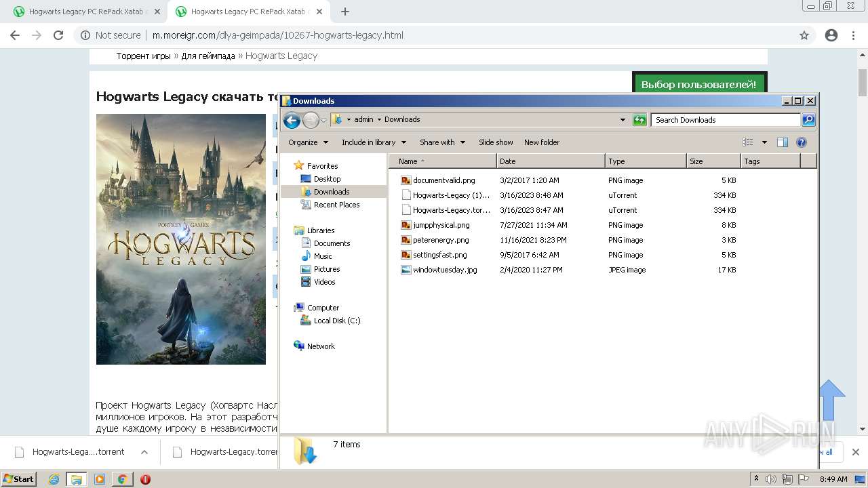Screen dimensions: 868x488
Task: Launch Internet Explorer from taskbar
Action: point(54,479)
